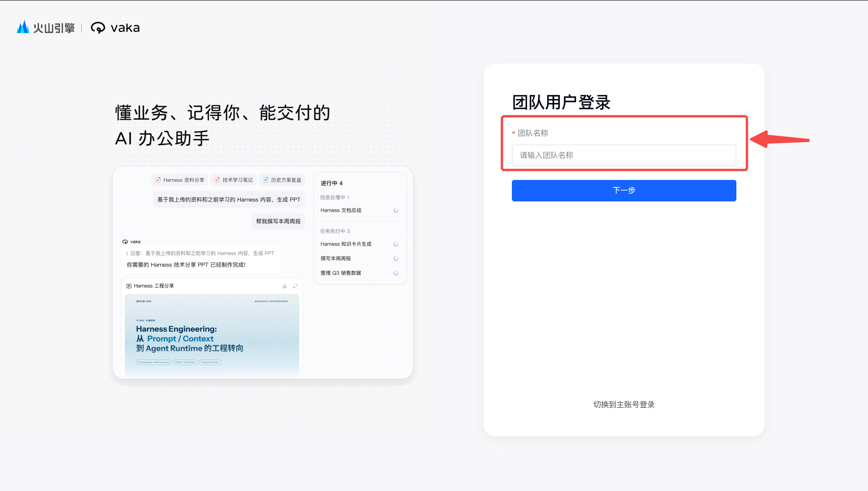868x491 pixels.
Task: Click the 撰写本周周报 task row text
Action: 336,259
